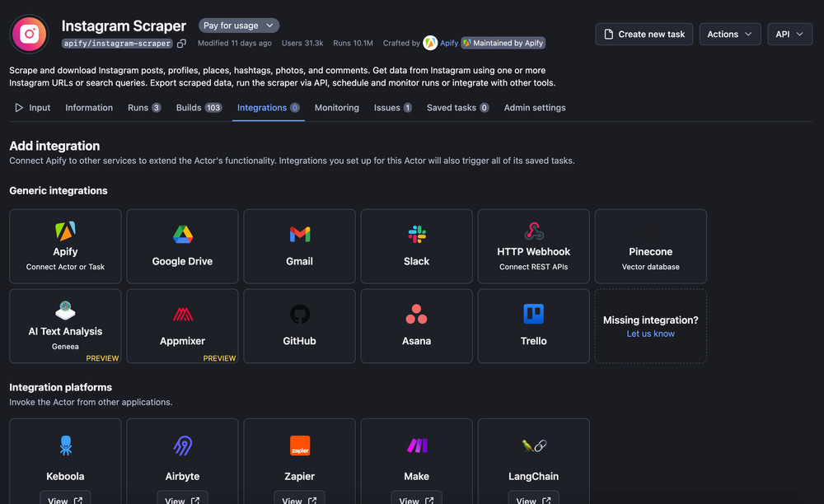The width and height of the screenshot is (824, 504).
Task: Click the LangChain integration icon
Action: click(533, 446)
